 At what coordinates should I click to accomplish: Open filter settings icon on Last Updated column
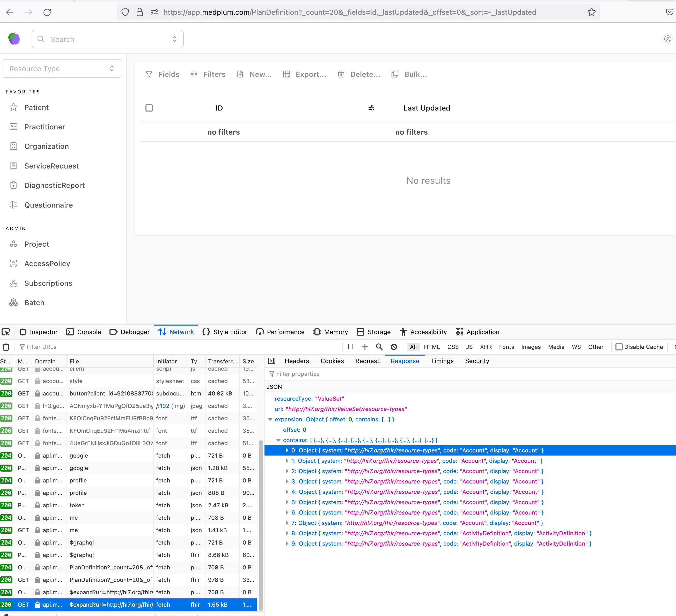[371, 108]
